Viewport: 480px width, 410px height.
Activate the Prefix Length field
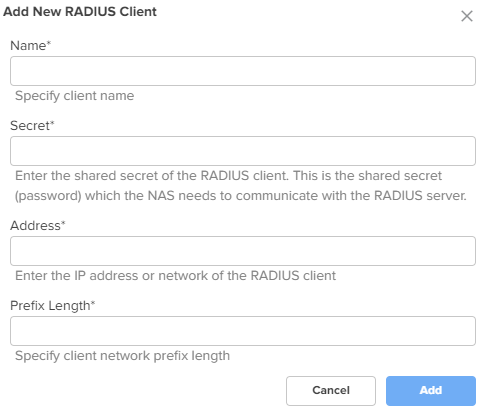(243, 331)
